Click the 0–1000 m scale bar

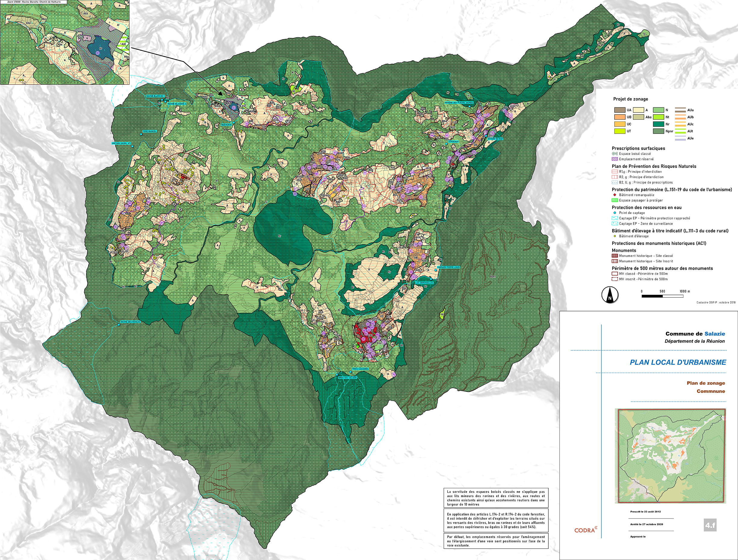click(662, 296)
